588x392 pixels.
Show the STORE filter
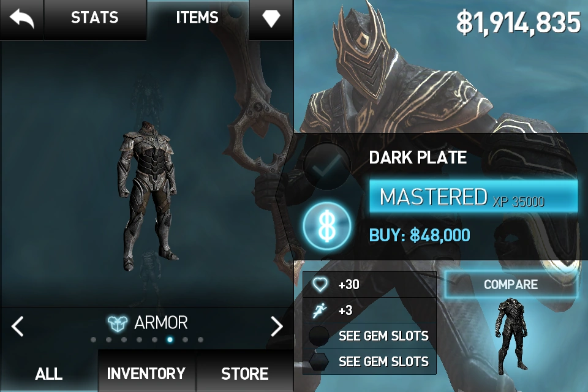click(x=245, y=373)
